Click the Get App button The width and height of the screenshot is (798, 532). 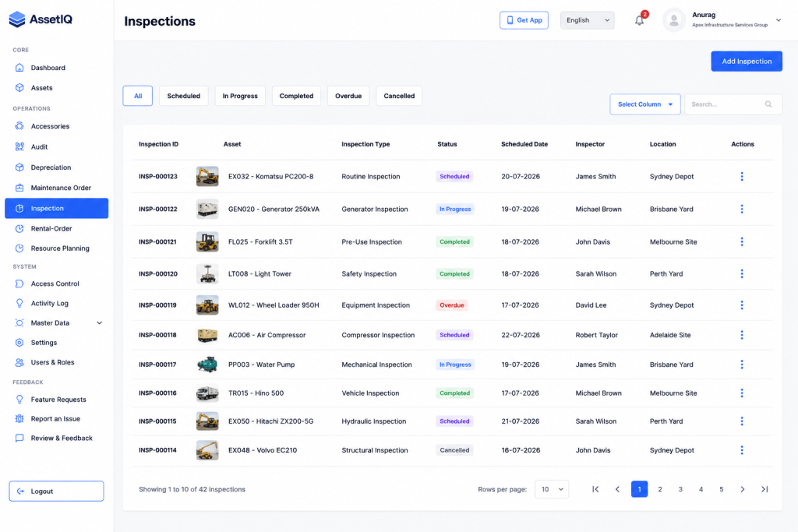click(524, 20)
